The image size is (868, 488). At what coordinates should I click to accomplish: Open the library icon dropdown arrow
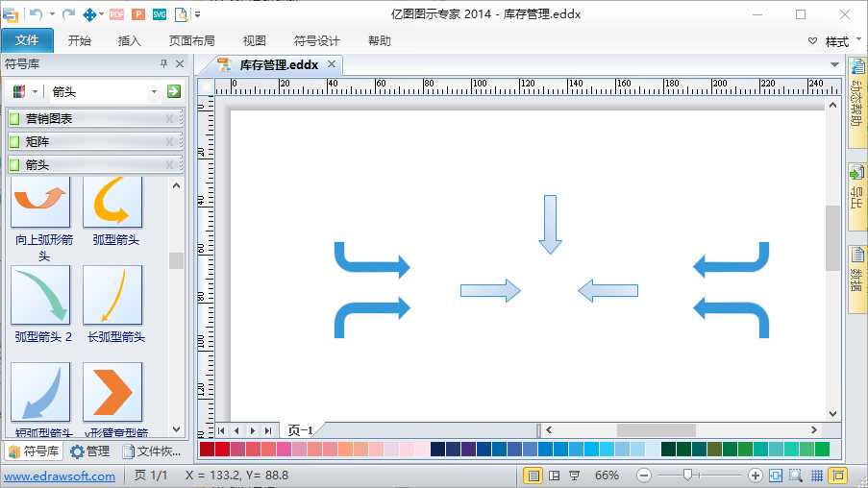[35, 91]
